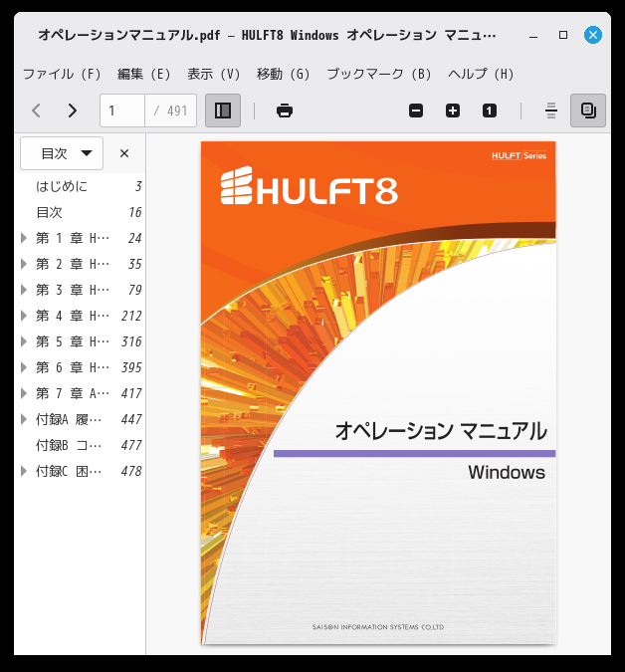
Task: Open the ブックマーク (B) menu
Action: 379,74
